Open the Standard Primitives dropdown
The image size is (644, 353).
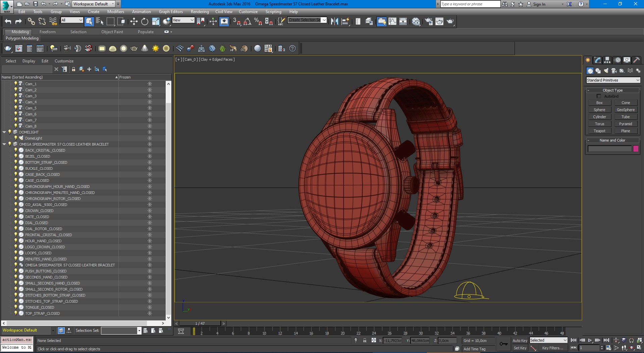coord(613,80)
